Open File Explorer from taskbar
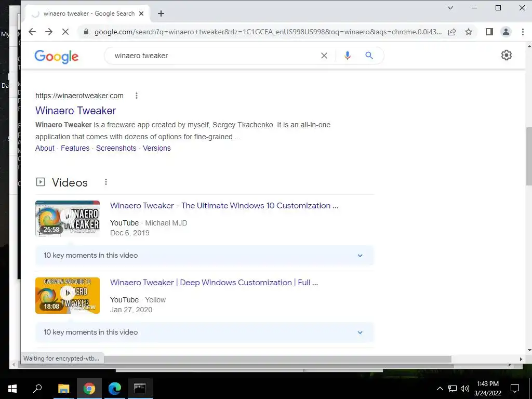This screenshot has height=399, width=532. pyautogui.click(x=63, y=389)
